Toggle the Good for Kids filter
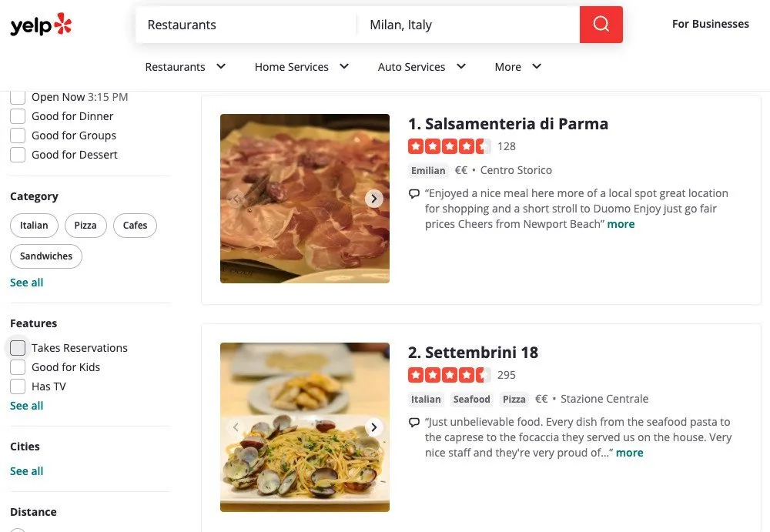Viewport: 770px width, 532px height. (18, 366)
